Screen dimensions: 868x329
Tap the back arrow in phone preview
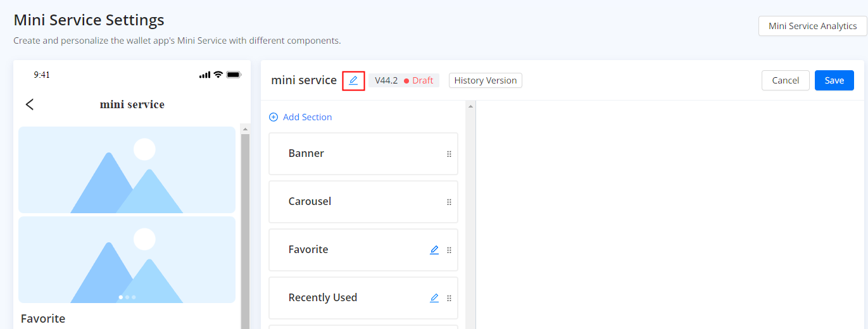pos(30,104)
